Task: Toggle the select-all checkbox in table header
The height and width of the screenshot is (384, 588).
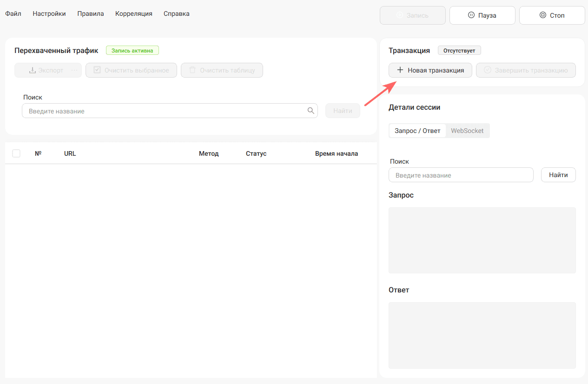Action: 16,153
